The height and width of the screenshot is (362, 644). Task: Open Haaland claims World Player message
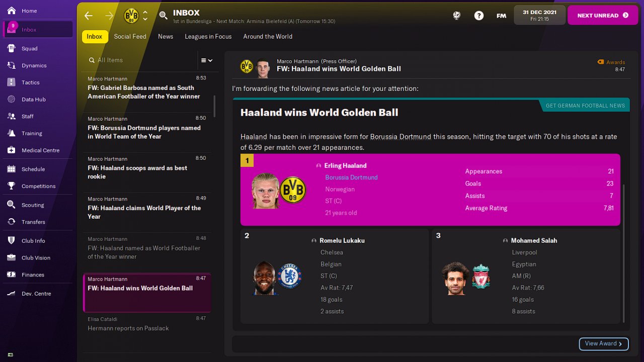[147, 213]
